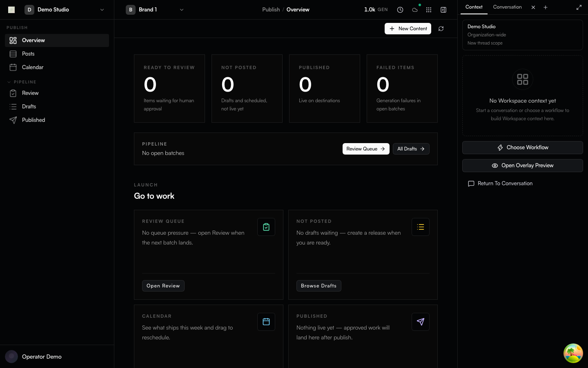Viewport: 588px width, 368px height.
Task: Open Calendar in the sidebar
Action: 57,67
